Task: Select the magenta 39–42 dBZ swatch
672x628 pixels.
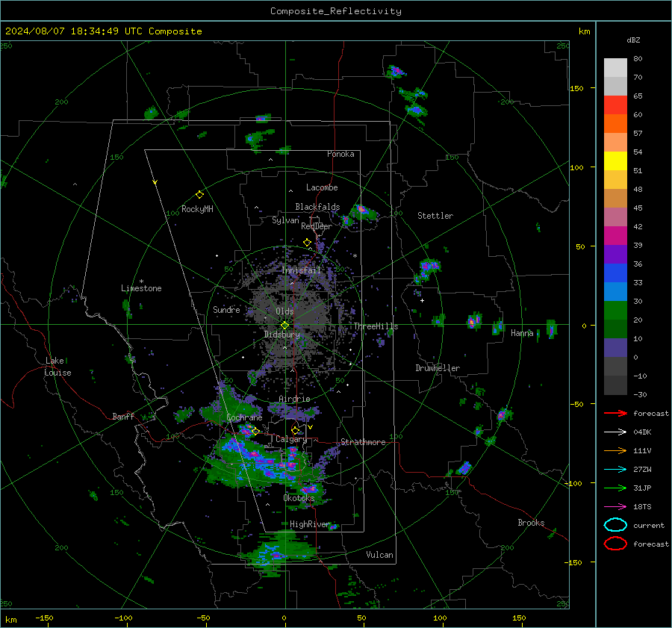Action: click(615, 235)
